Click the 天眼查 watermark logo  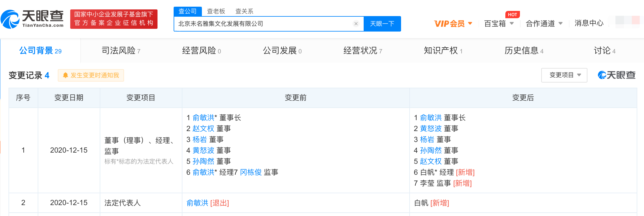[x=617, y=75]
